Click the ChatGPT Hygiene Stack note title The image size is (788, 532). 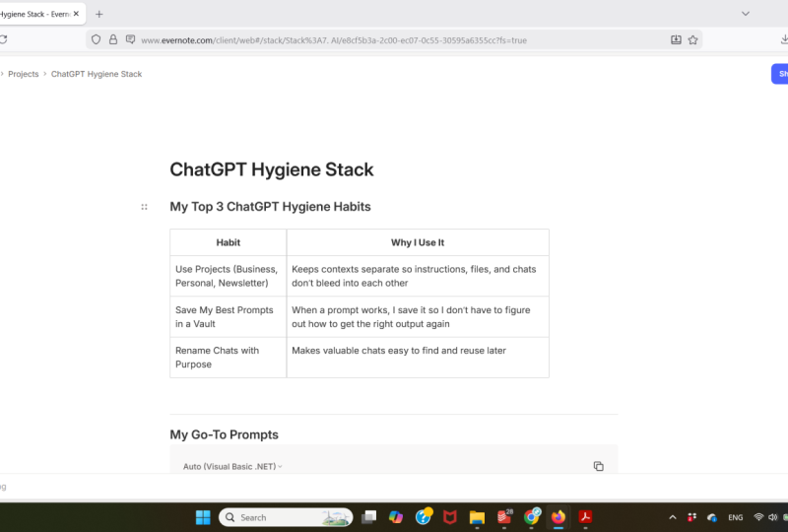click(x=272, y=169)
